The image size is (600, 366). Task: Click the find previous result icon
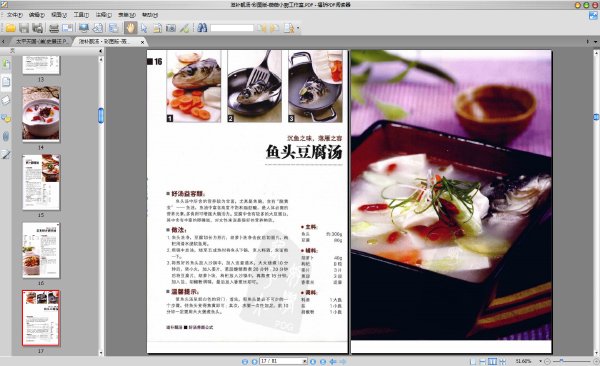point(262,28)
